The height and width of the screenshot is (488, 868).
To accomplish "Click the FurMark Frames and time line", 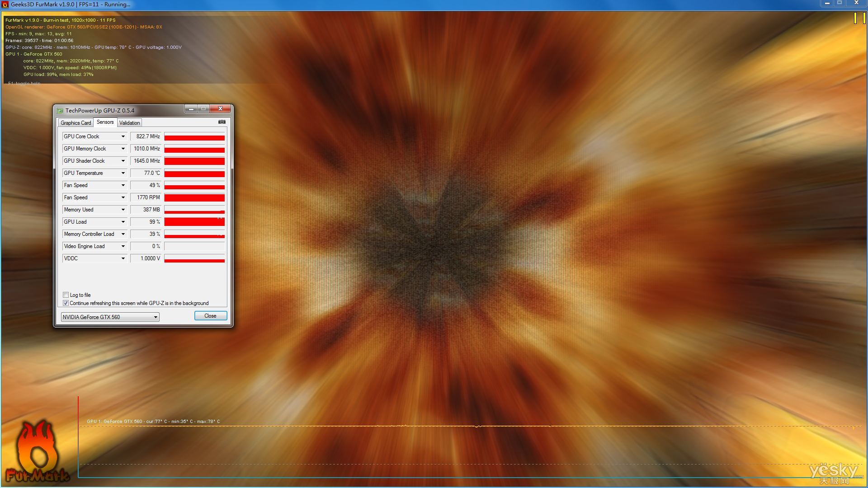I will coord(39,41).
